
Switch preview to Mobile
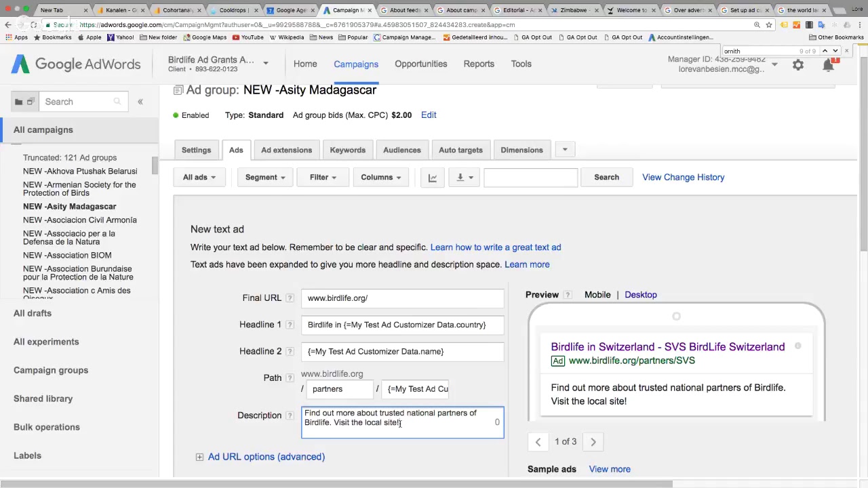tap(597, 295)
